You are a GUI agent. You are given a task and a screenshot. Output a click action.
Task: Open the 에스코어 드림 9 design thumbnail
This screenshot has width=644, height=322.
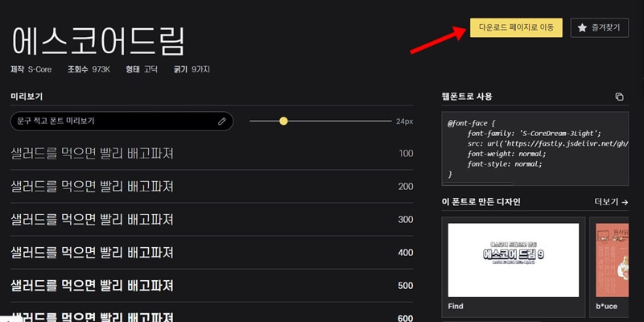tap(514, 260)
